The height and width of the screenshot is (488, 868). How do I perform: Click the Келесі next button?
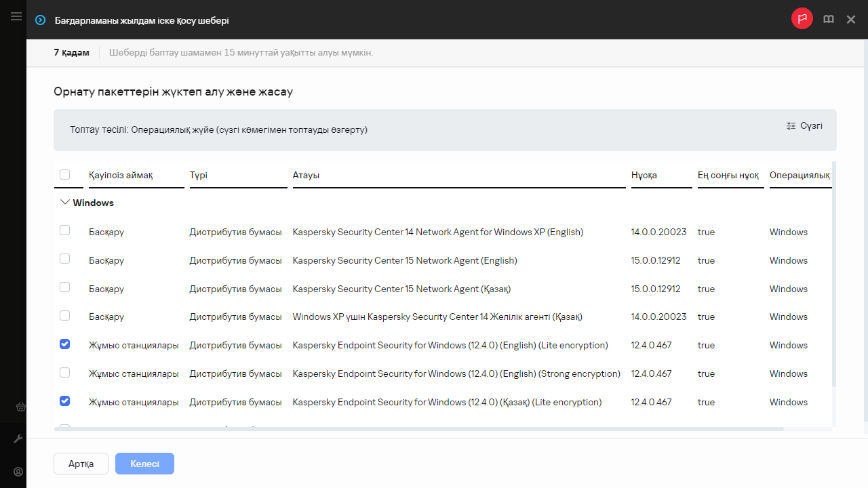click(x=144, y=464)
